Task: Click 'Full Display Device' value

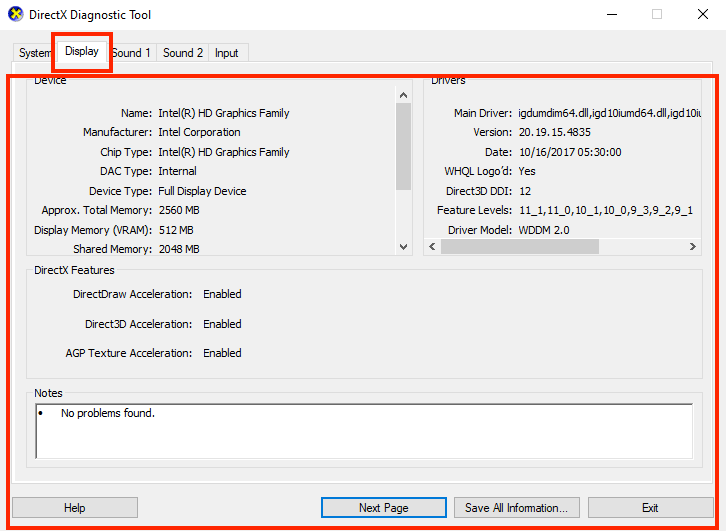Action: 202,191
